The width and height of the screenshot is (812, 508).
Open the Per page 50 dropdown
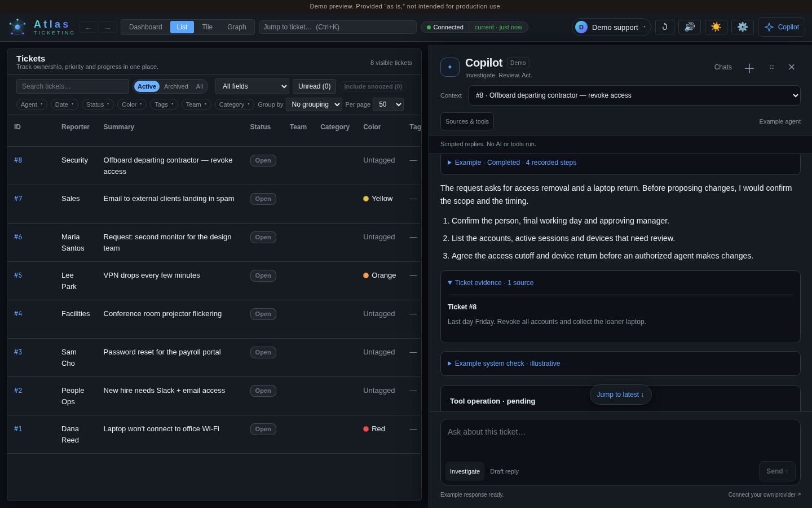(388, 104)
